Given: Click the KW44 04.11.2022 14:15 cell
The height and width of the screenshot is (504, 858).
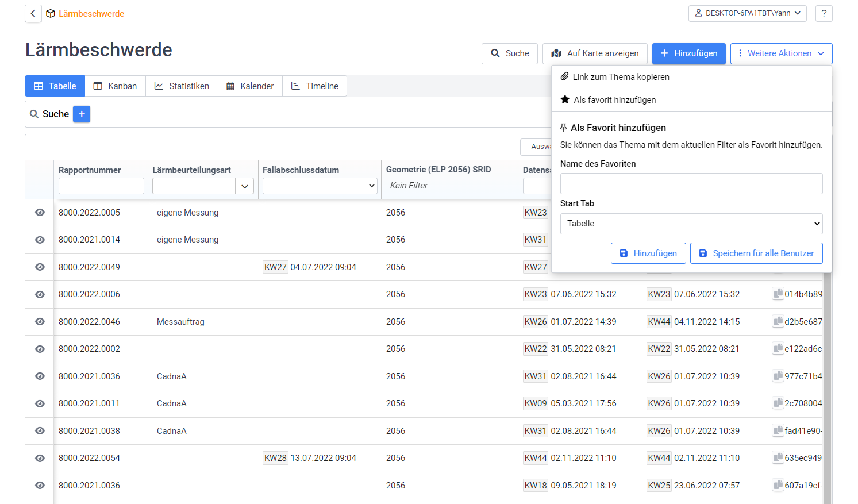Looking at the screenshot, I should [693, 322].
